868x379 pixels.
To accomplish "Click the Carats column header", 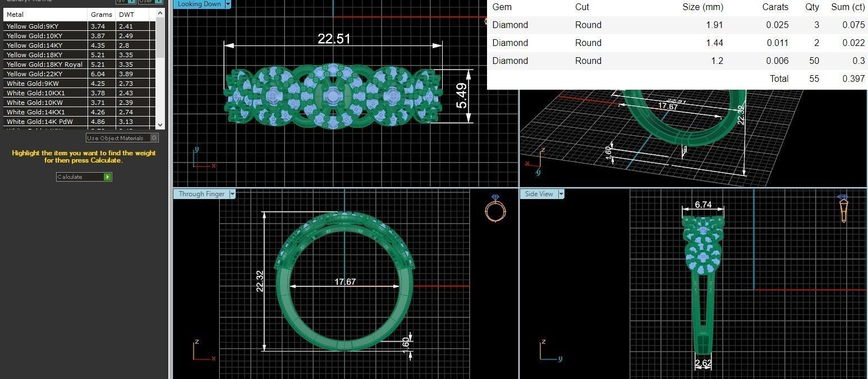I will click(775, 7).
